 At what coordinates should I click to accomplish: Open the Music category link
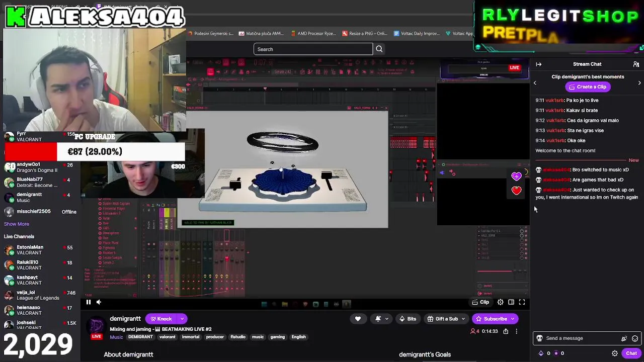[x=116, y=337]
